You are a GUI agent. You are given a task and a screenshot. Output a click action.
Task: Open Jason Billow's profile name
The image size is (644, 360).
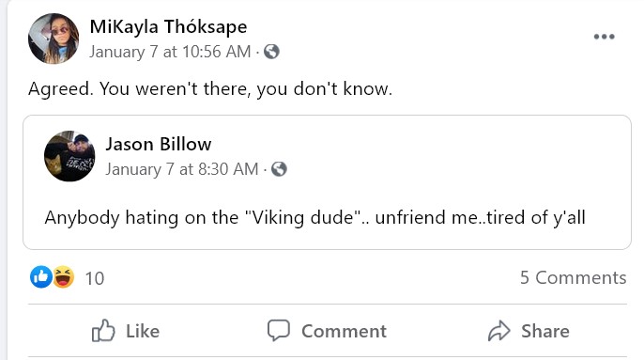pos(159,145)
